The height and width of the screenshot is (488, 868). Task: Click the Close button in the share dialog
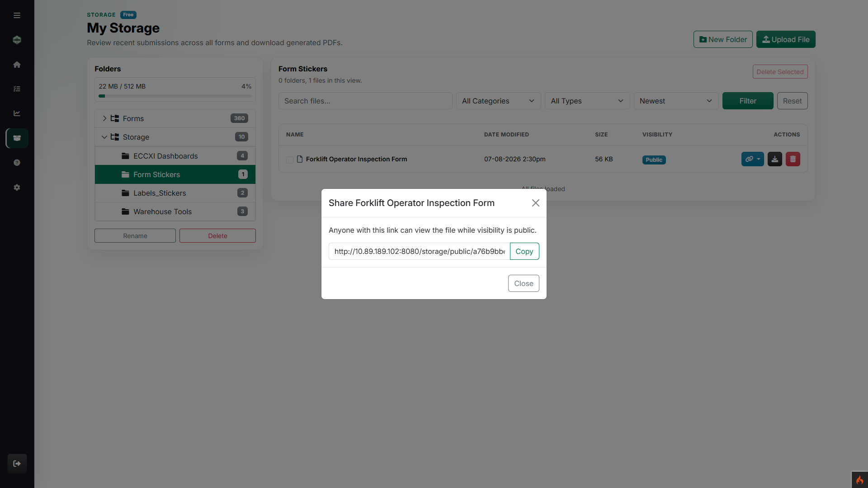pyautogui.click(x=524, y=283)
